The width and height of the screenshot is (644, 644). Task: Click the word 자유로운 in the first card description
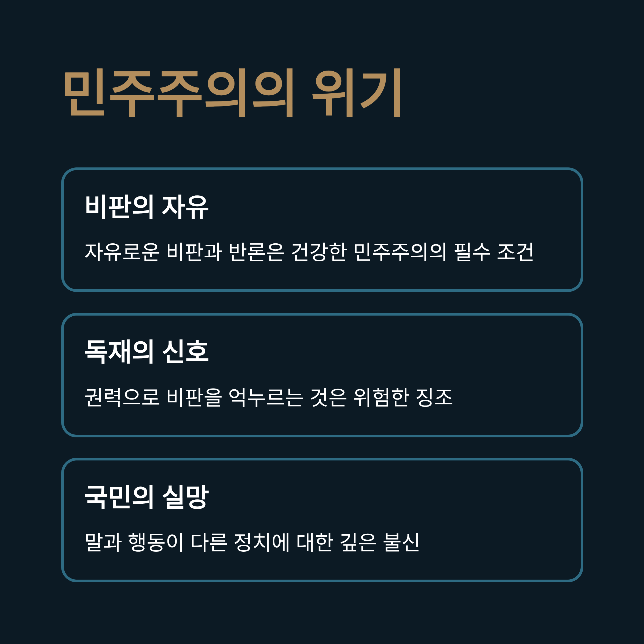(x=122, y=252)
